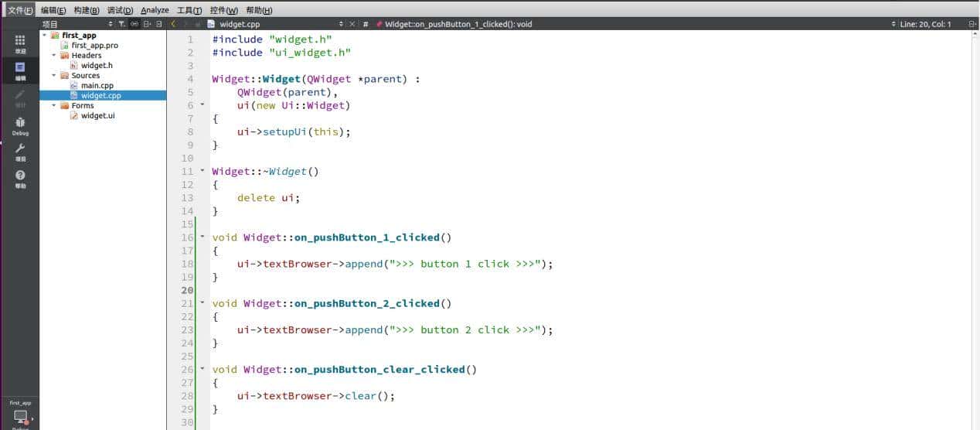Collapse the Sources folder in tree
This screenshot has width=980, height=430.
click(x=54, y=76)
